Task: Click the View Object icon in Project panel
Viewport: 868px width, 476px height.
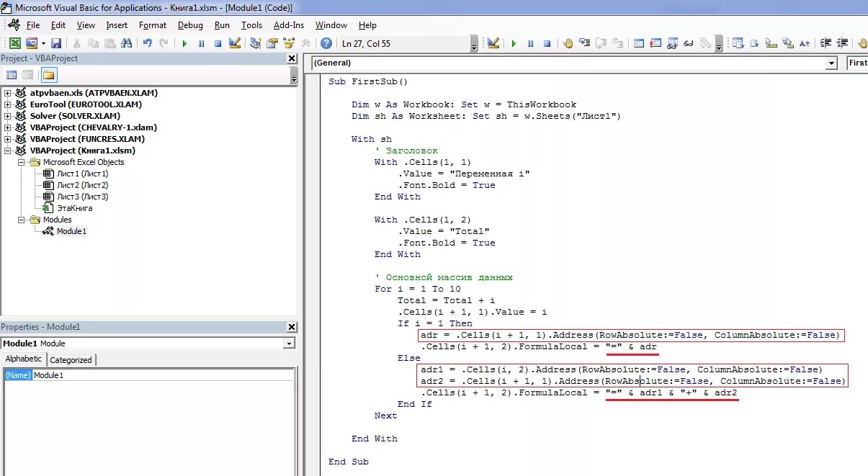Action: [27, 75]
